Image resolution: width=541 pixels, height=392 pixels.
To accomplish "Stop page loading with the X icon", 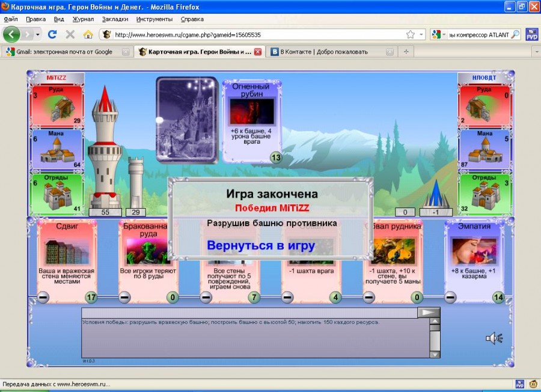I will 70,34.
